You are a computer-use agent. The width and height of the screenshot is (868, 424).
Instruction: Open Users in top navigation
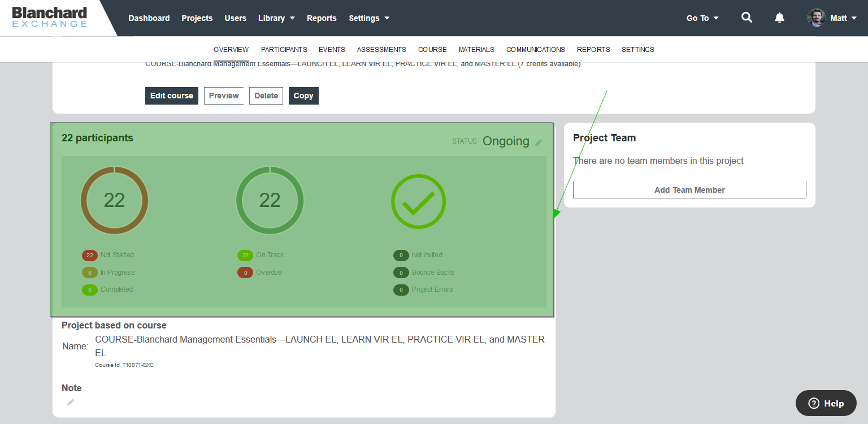[236, 18]
